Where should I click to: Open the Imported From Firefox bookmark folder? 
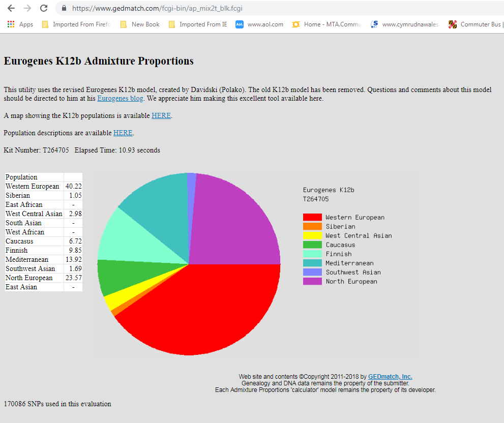[76, 24]
